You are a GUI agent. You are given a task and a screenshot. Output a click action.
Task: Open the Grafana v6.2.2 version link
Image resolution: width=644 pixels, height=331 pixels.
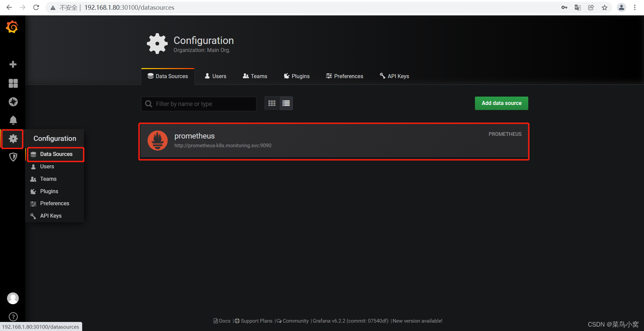pos(351,321)
